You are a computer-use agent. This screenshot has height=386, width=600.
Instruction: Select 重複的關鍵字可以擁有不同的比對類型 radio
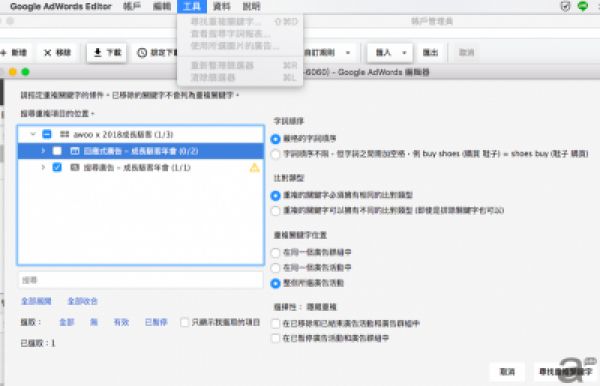275,211
